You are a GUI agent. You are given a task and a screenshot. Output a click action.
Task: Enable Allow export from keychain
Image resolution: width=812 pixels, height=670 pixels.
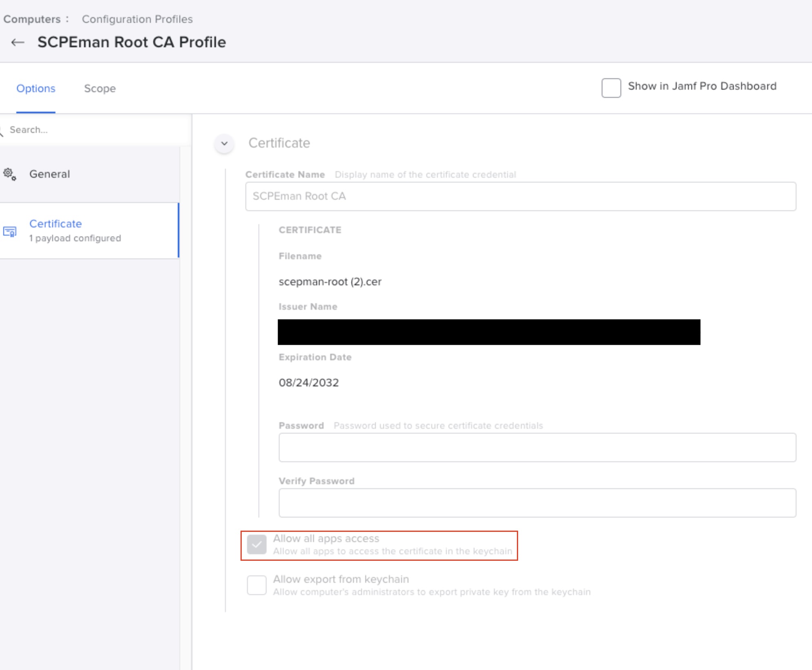[257, 585]
